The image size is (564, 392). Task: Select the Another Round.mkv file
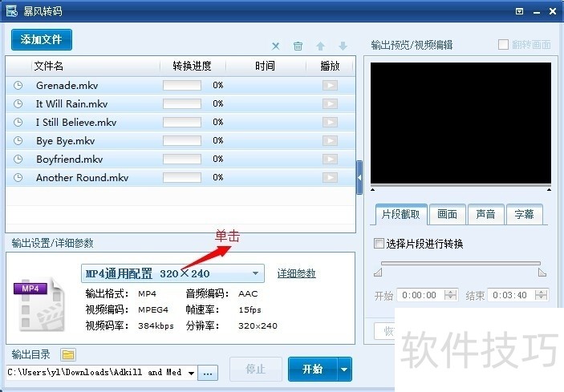181,177
